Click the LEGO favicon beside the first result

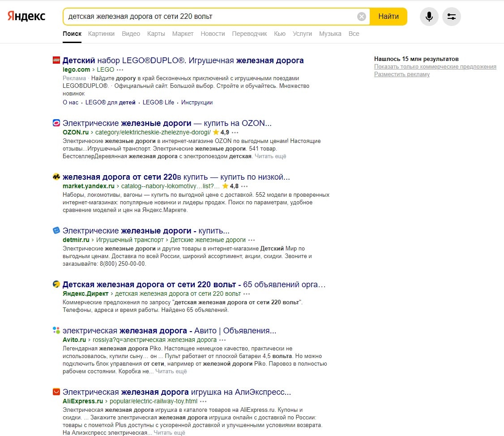click(x=56, y=60)
